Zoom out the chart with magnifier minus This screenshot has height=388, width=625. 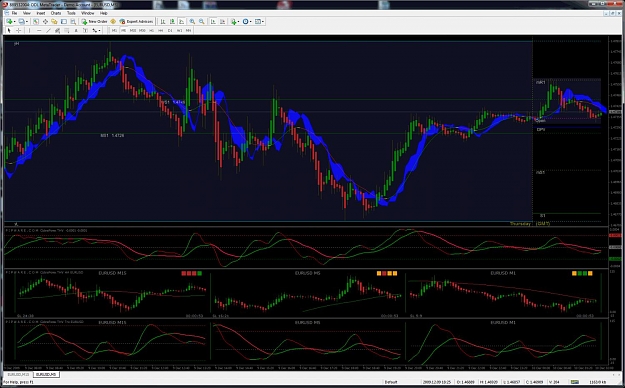click(202, 22)
